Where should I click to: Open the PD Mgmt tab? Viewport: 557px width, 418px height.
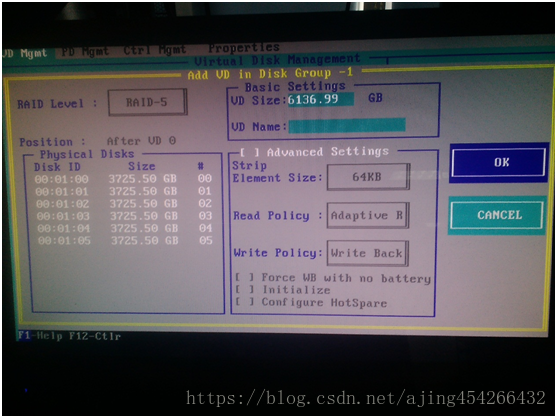tap(85, 52)
